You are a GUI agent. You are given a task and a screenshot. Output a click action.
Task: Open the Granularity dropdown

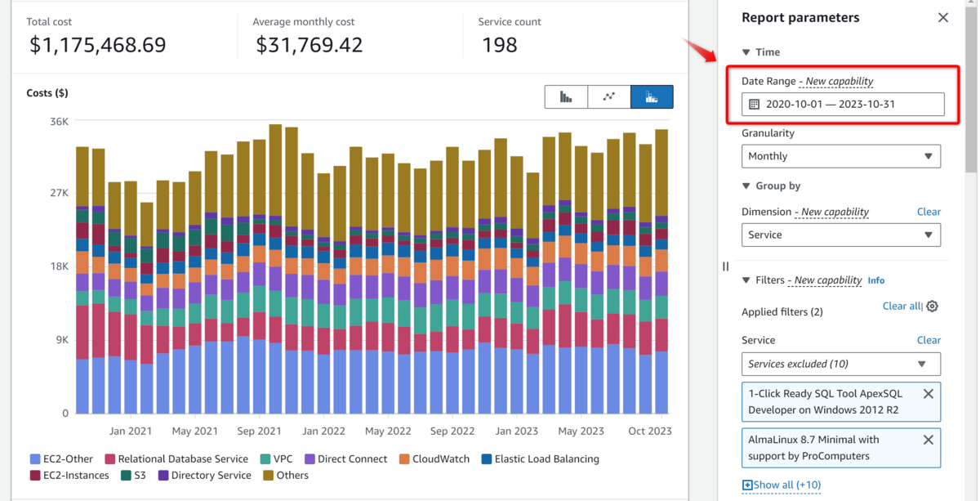tap(841, 156)
